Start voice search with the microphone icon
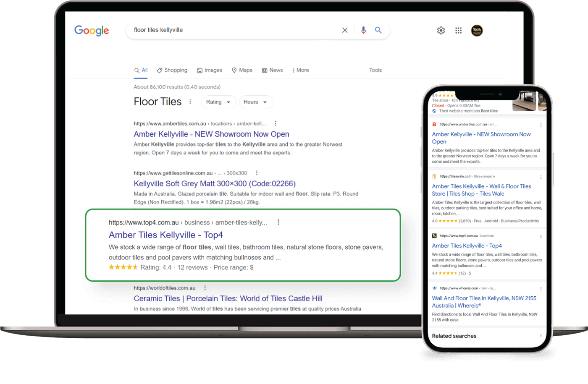This screenshot has width=588, height=384. click(x=363, y=30)
